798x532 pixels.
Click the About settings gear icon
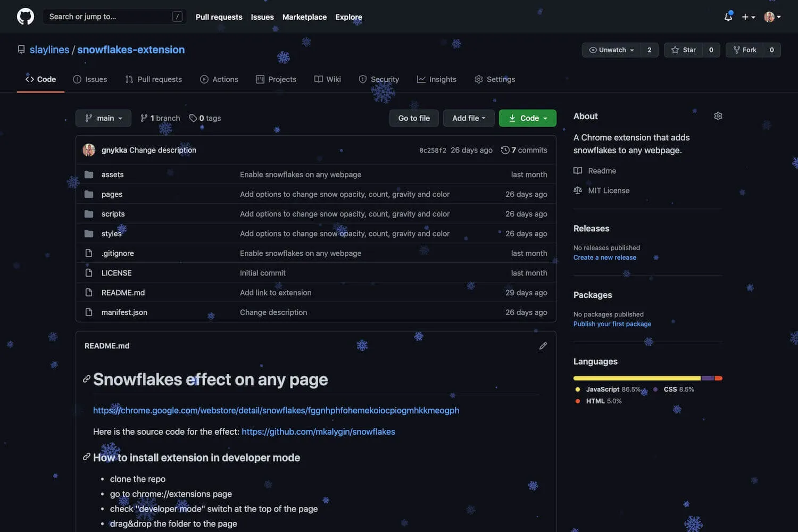(x=718, y=116)
